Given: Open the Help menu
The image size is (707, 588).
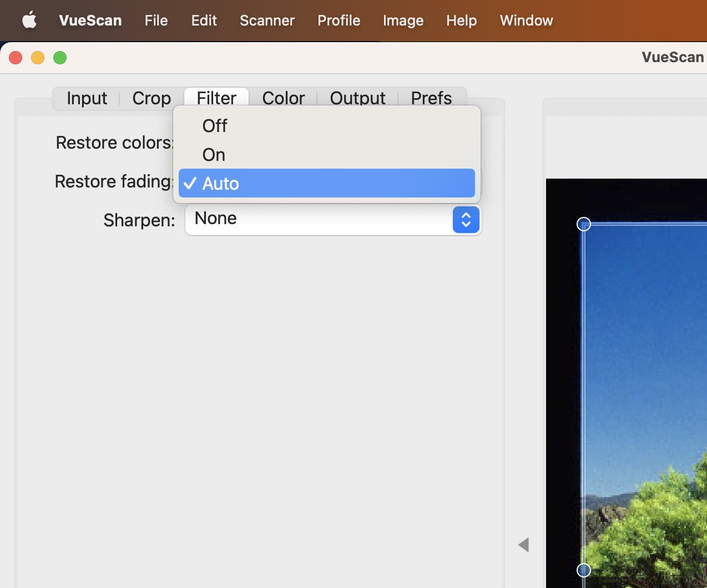Looking at the screenshot, I should 461,21.
